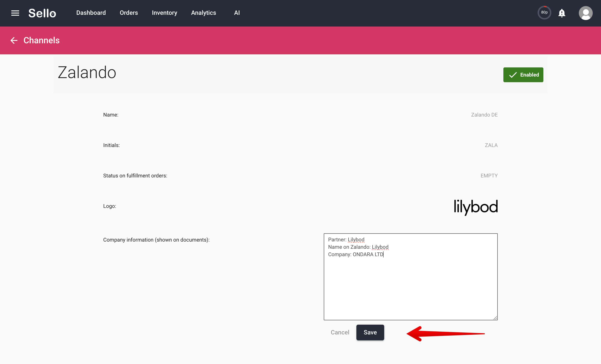The height and width of the screenshot is (364, 601).
Task: Click the 'Initials:' label
Action: 111,145
